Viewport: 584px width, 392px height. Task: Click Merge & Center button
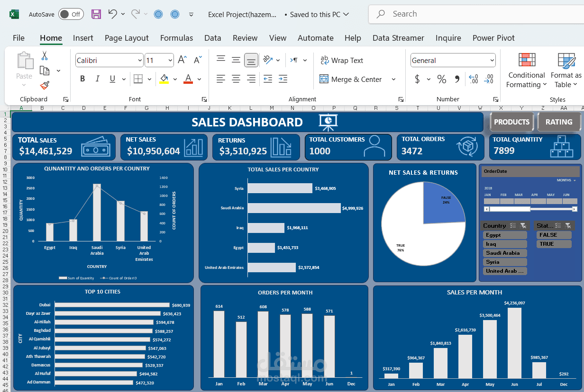(x=351, y=79)
